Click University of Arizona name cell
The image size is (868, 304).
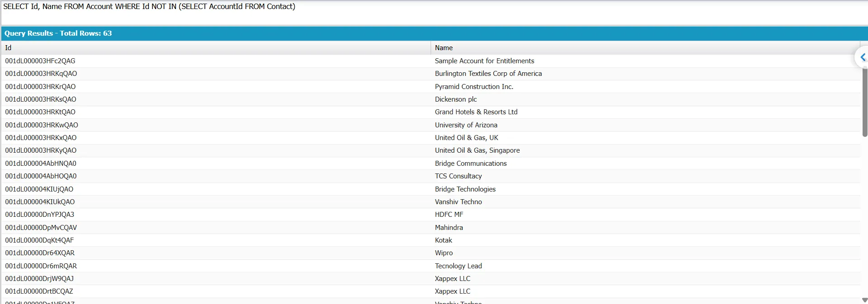[466, 125]
